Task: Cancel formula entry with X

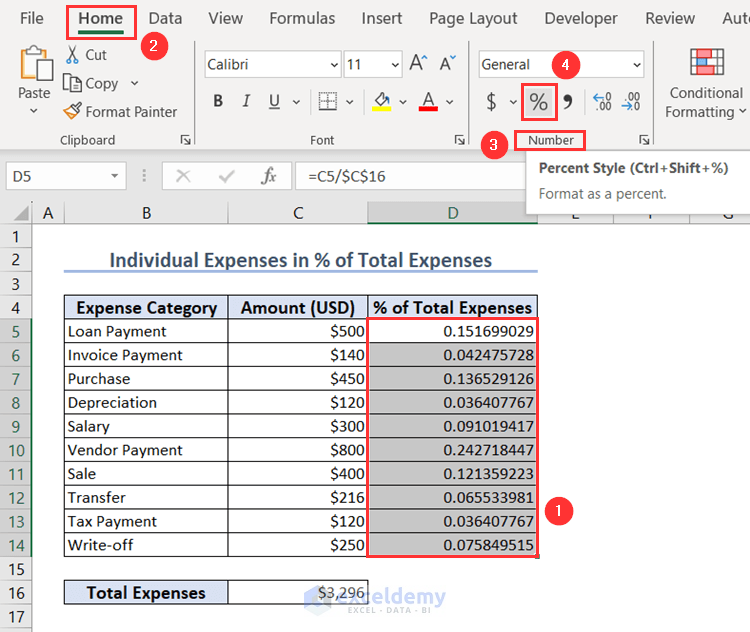Action: tap(183, 176)
